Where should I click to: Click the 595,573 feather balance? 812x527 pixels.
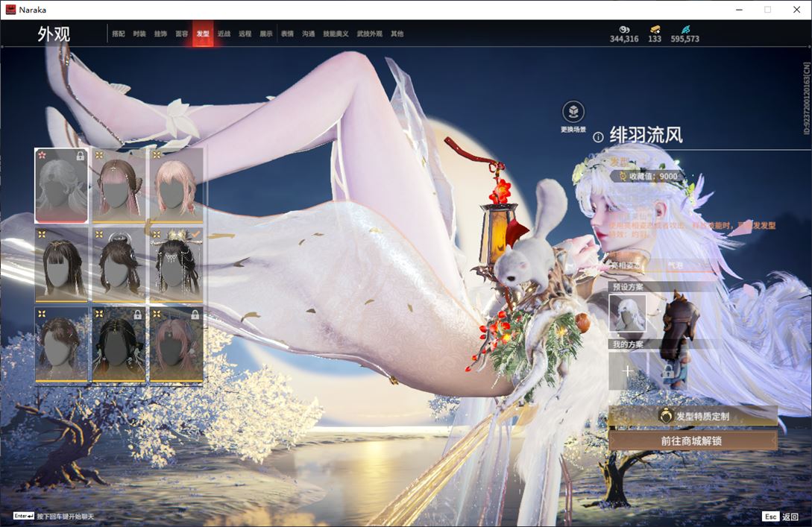685,39
